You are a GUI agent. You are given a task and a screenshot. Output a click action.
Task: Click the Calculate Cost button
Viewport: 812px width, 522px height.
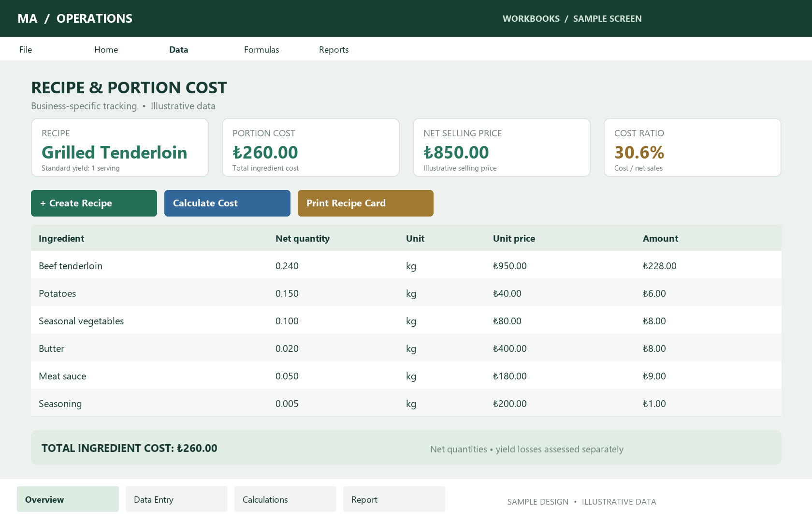[227, 203]
